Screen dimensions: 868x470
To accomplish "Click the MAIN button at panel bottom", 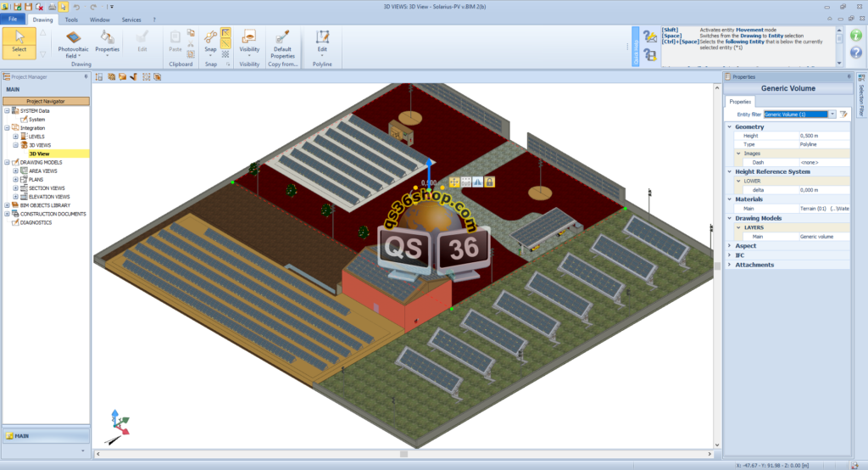I will pos(46,435).
